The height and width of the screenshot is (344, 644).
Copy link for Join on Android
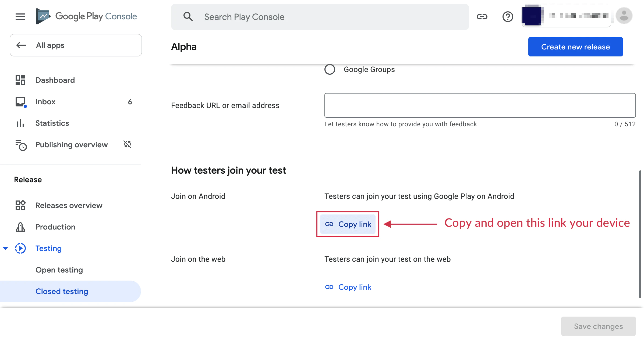(348, 224)
